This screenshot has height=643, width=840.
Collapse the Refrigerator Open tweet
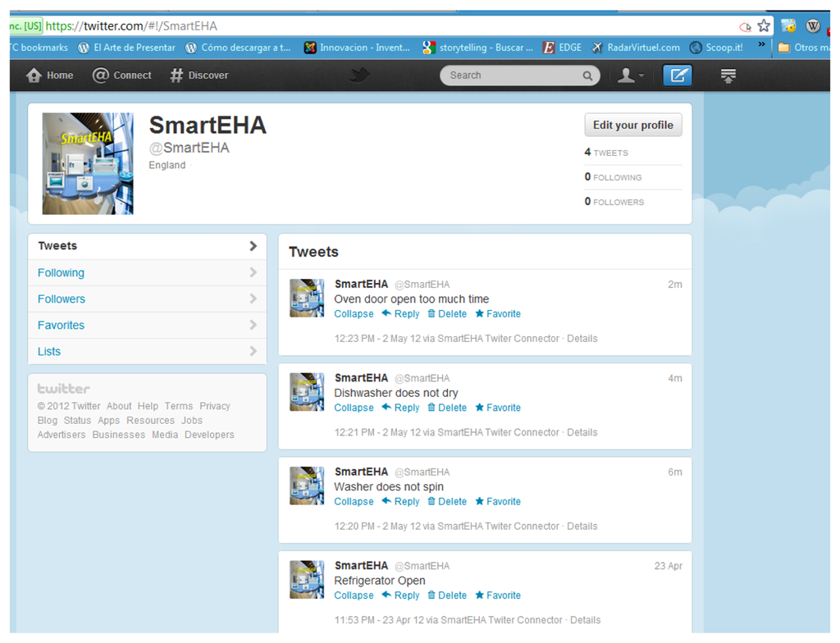tap(354, 595)
